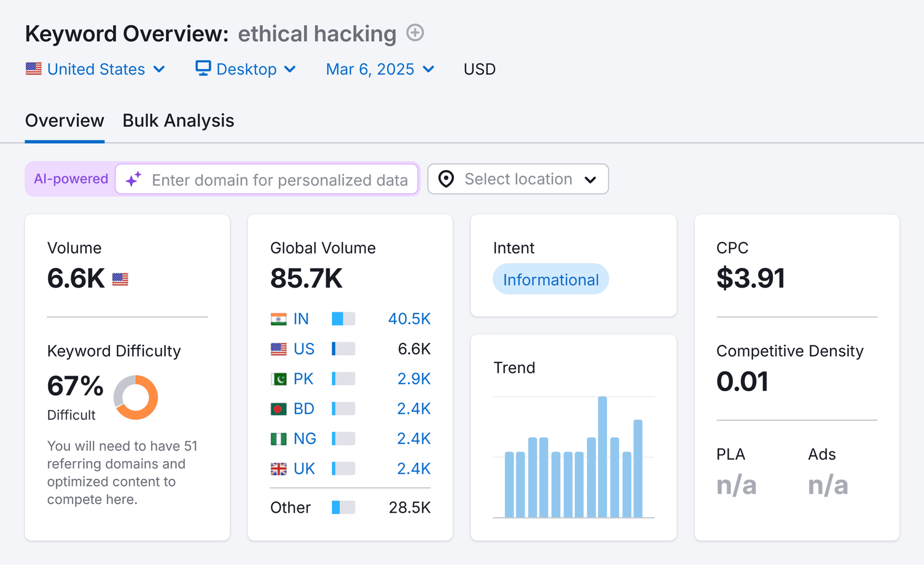Select the Overview tab
Screen dimensions: 924x565
point(64,120)
